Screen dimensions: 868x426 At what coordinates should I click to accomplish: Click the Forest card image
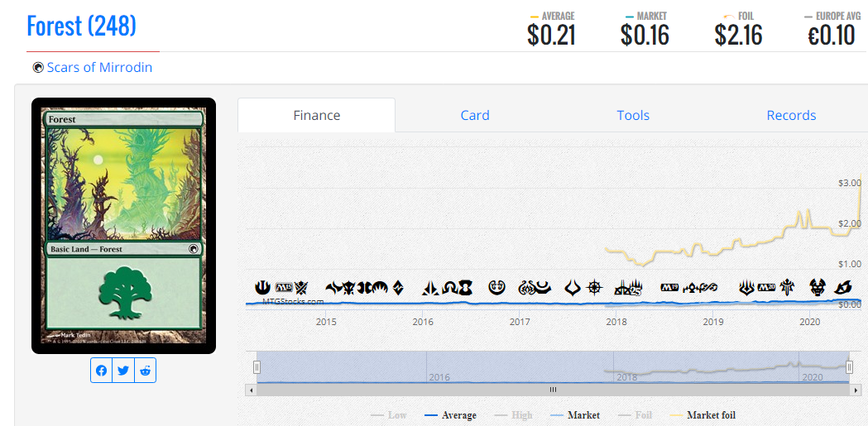[123, 226]
